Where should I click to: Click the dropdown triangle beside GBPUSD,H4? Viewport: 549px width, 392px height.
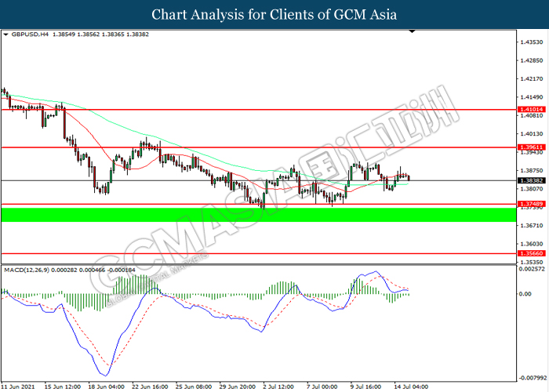pos(5,36)
